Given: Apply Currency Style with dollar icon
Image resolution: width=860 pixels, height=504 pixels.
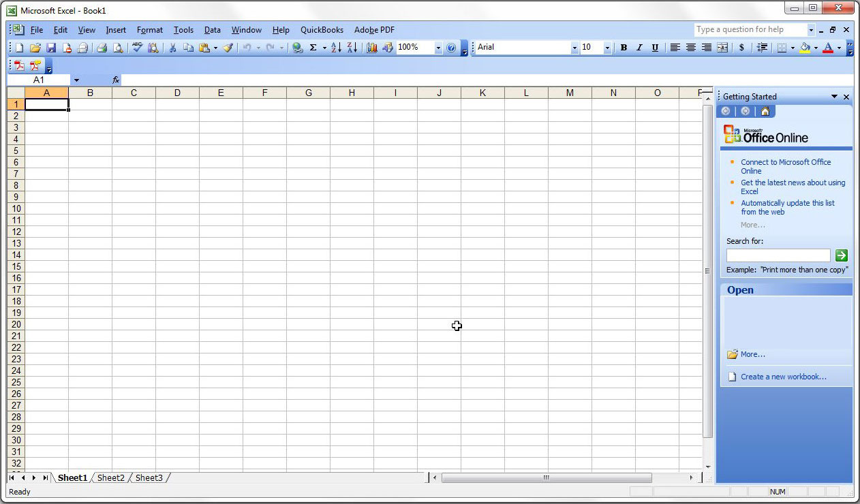Looking at the screenshot, I should tap(741, 48).
